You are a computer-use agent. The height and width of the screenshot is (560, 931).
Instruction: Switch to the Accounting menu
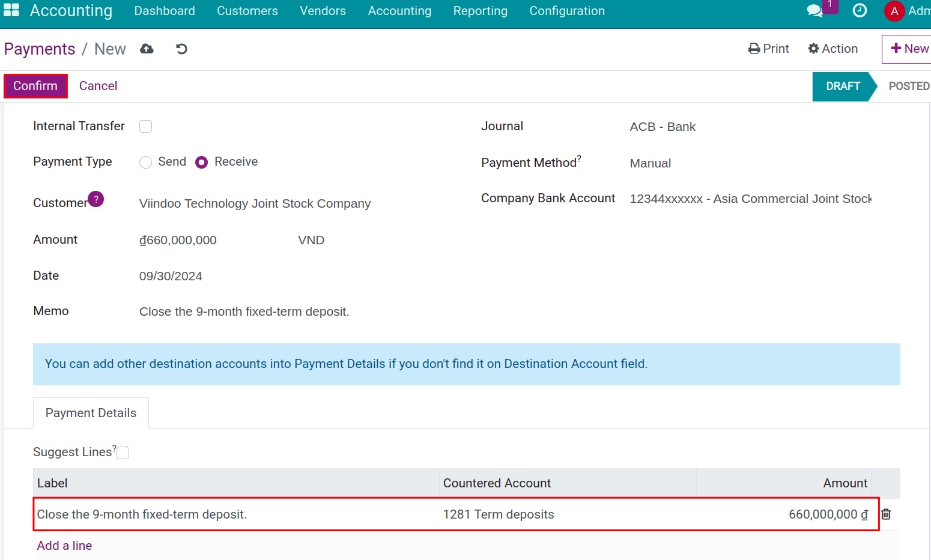pyautogui.click(x=399, y=11)
